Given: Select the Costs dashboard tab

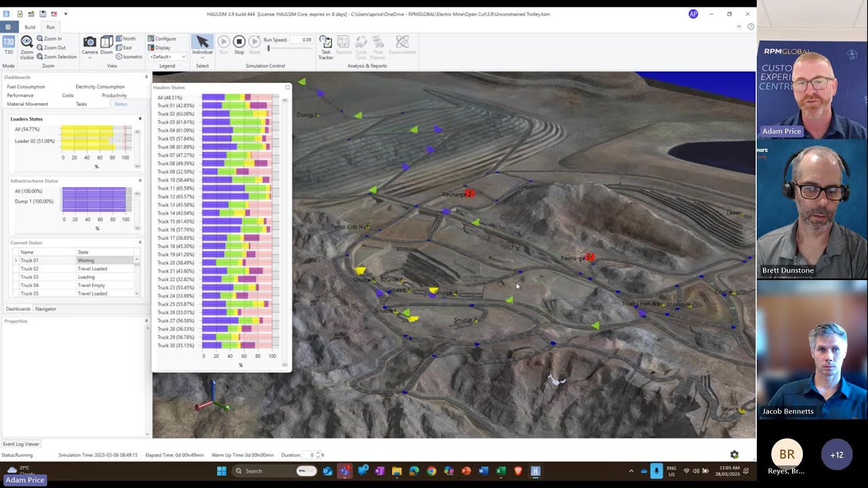Looking at the screenshot, I should [68, 96].
